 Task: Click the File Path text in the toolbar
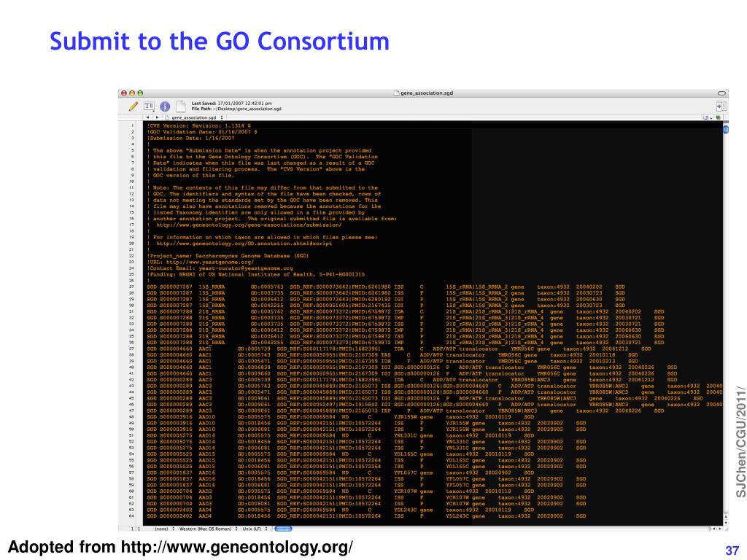[x=236, y=109]
